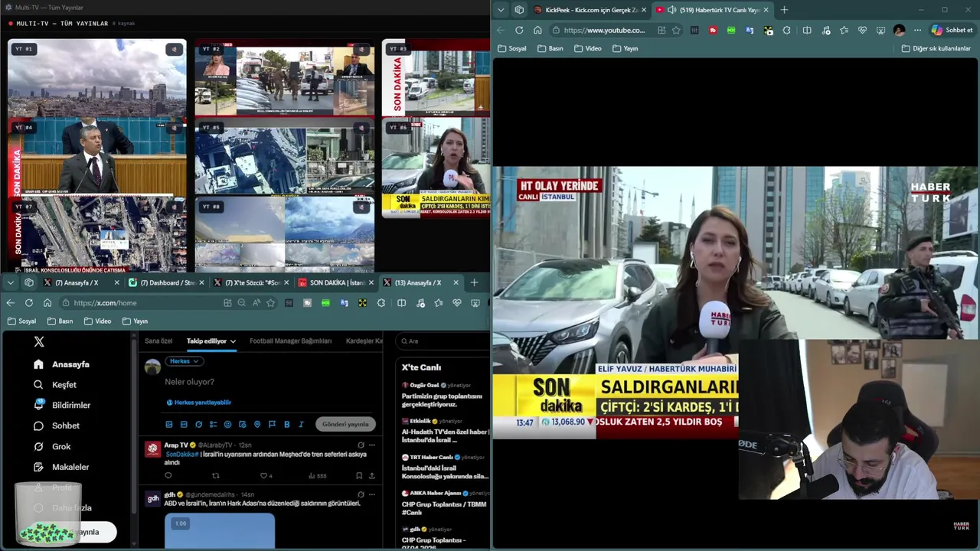
Task: Unmute stream YT #1 in Multi-TV
Action: tap(174, 49)
